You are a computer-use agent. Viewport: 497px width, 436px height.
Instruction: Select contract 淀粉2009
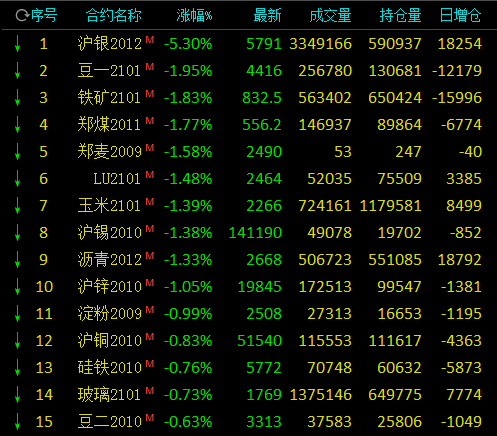[110, 314]
